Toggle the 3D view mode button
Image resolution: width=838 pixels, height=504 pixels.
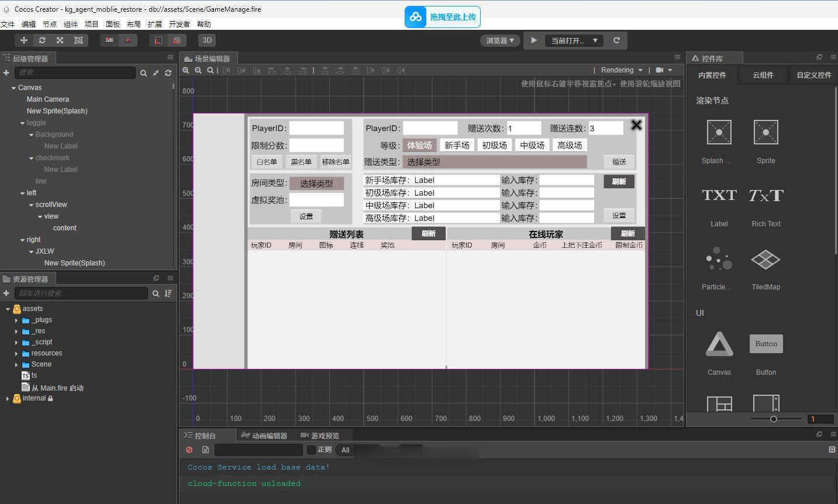(207, 40)
